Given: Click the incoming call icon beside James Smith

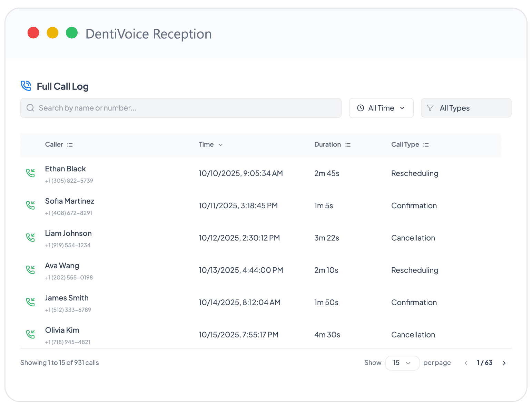Looking at the screenshot, I should (x=31, y=301).
